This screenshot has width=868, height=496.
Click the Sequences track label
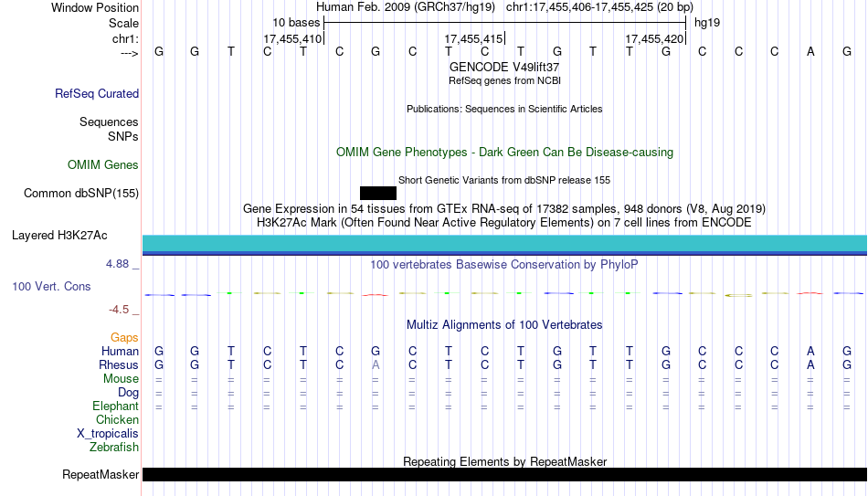tap(109, 121)
